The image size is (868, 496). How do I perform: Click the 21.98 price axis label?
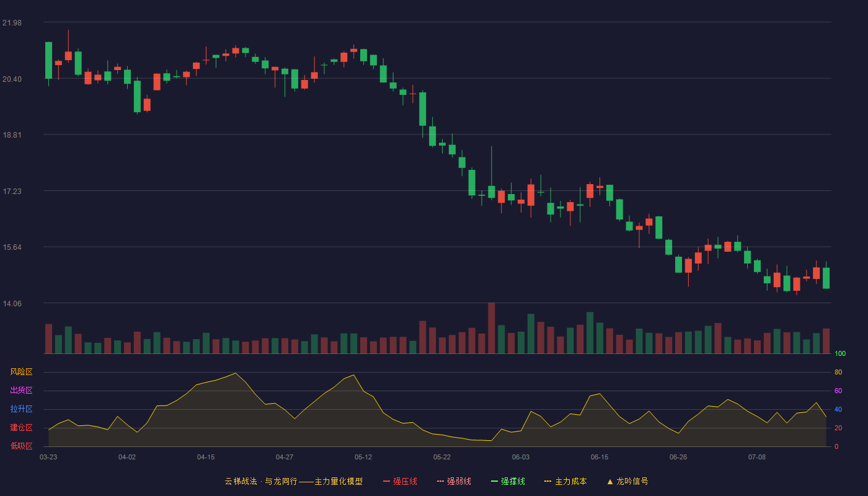click(12, 23)
